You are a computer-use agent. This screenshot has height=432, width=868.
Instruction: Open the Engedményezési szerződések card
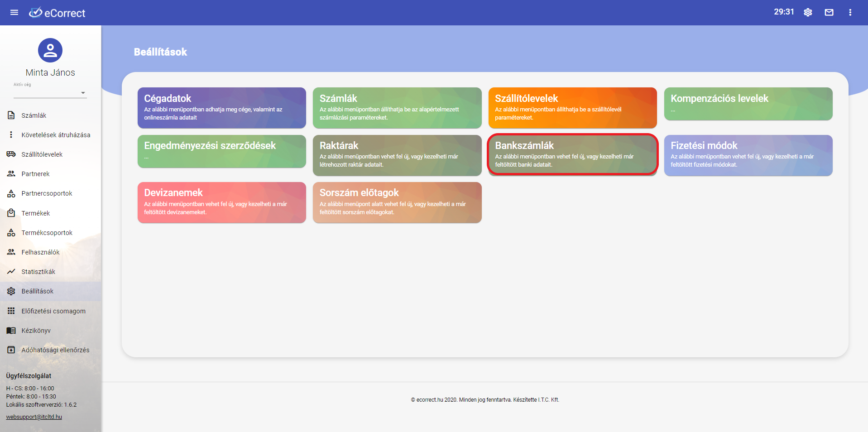tap(222, 151)
